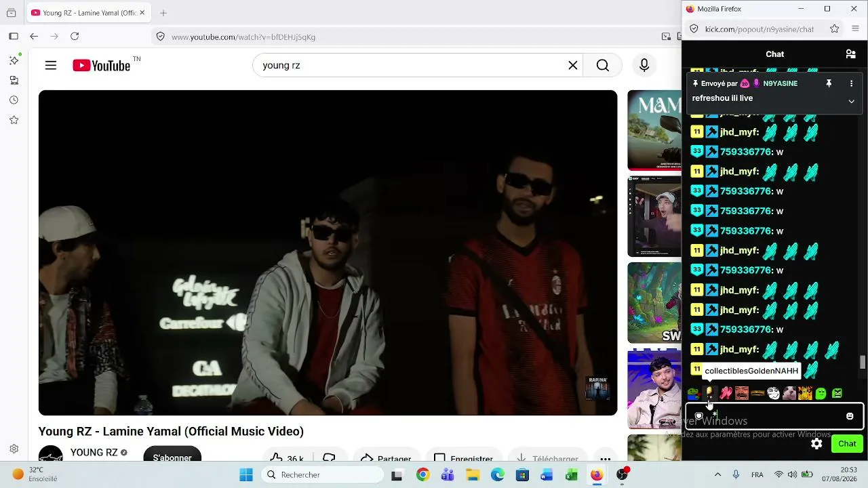The image size is (868, 488).
Task: Open the jungle cartoon suggested thumbnail
Action: coord(654,303)
